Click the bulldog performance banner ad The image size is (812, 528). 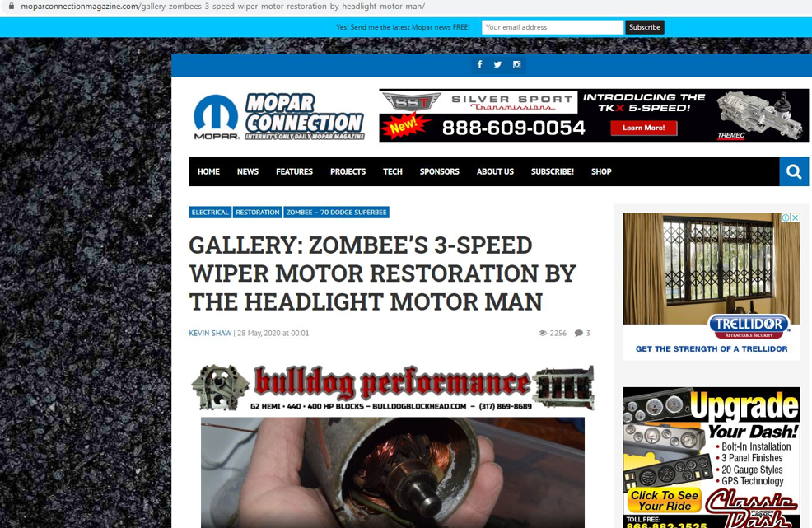coord(393,388)
